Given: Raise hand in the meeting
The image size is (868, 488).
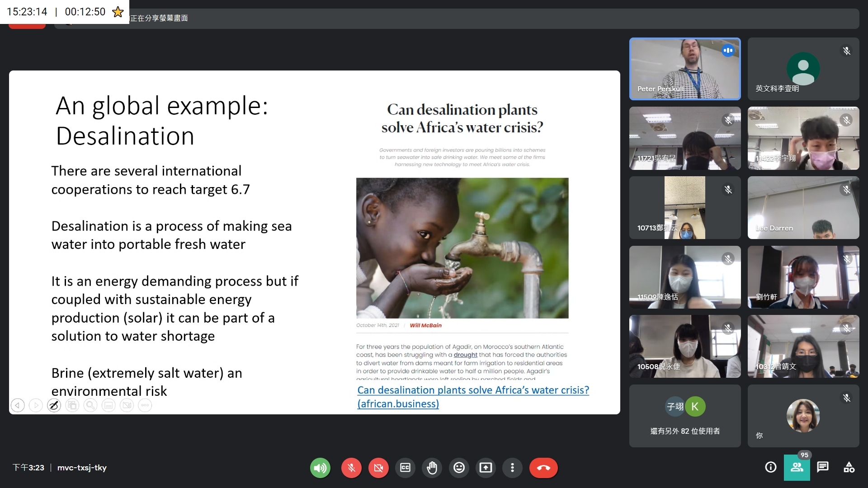Looking at the screenshot, I should pyautogui.click(x=432, y=468).
